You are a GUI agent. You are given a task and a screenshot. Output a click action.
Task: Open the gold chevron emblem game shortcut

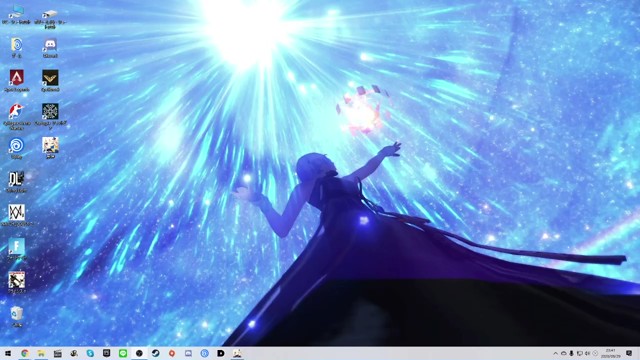[50, 80]
